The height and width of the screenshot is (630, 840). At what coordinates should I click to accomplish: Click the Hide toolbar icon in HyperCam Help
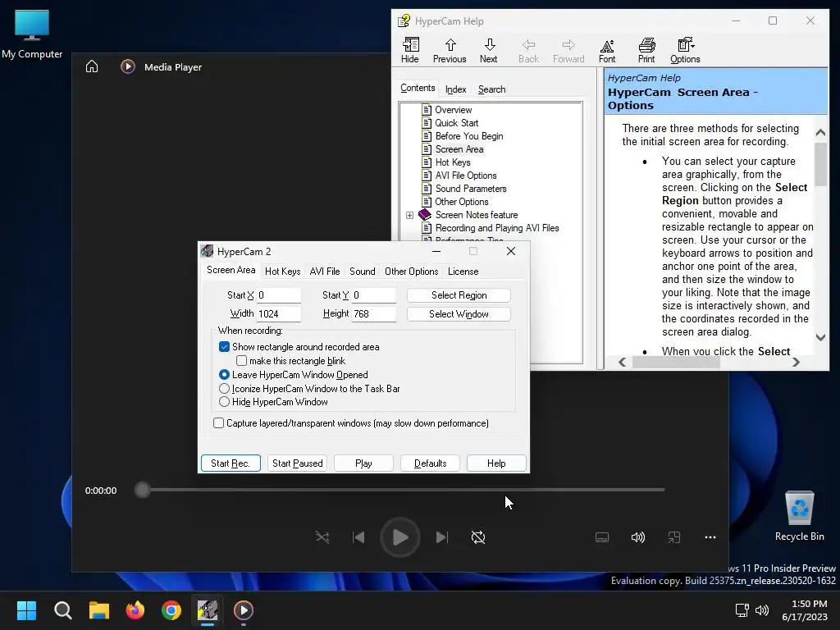tap(410, 50)
